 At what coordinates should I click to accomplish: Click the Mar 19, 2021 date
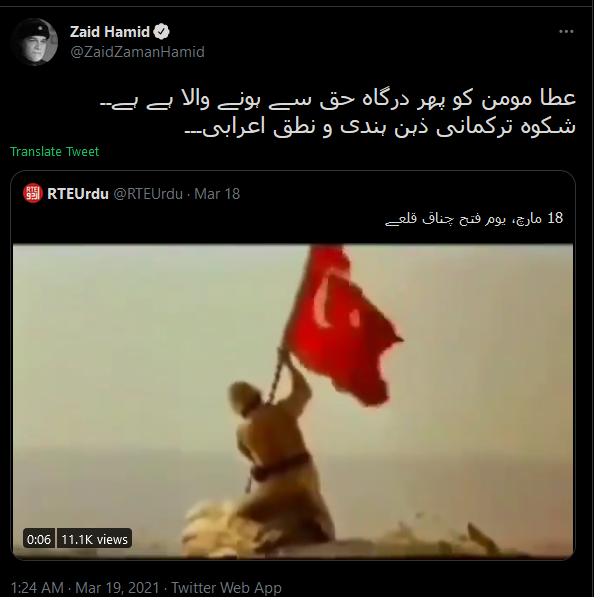pos(117,587)
